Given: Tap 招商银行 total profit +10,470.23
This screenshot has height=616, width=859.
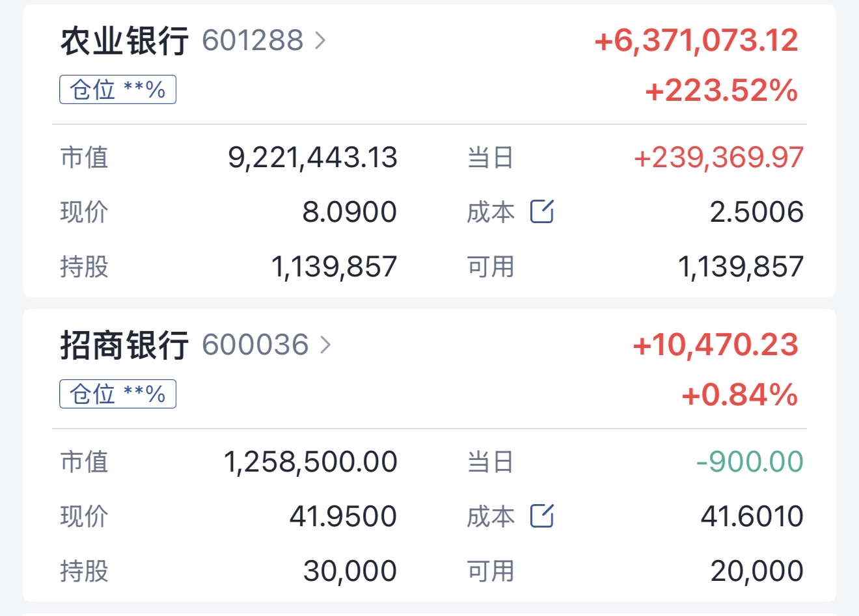Looking at the screenshot, I should click(715, 345).
